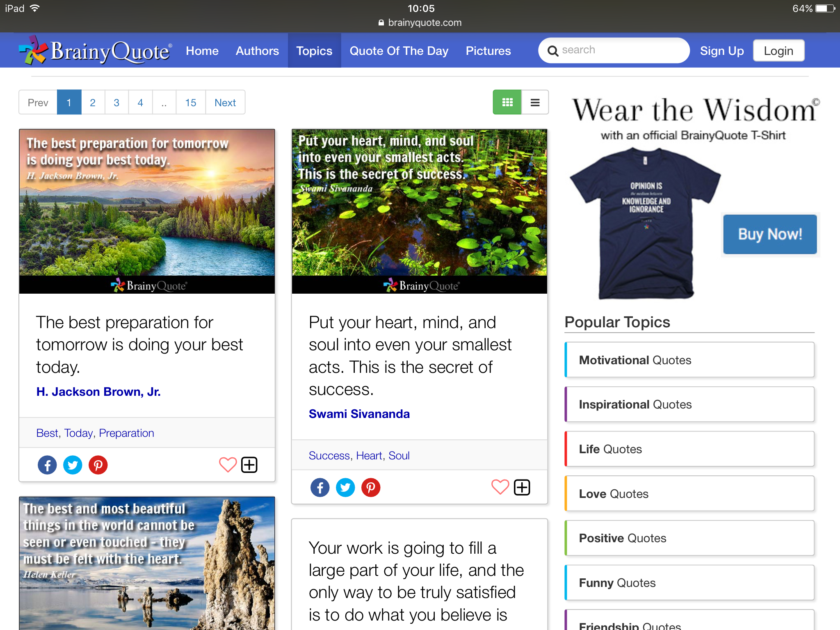Pin the Swami Sivananda quote to Pinterest
Image resolution: width=840 pixels, height=630 pixels.
(370, 488)
